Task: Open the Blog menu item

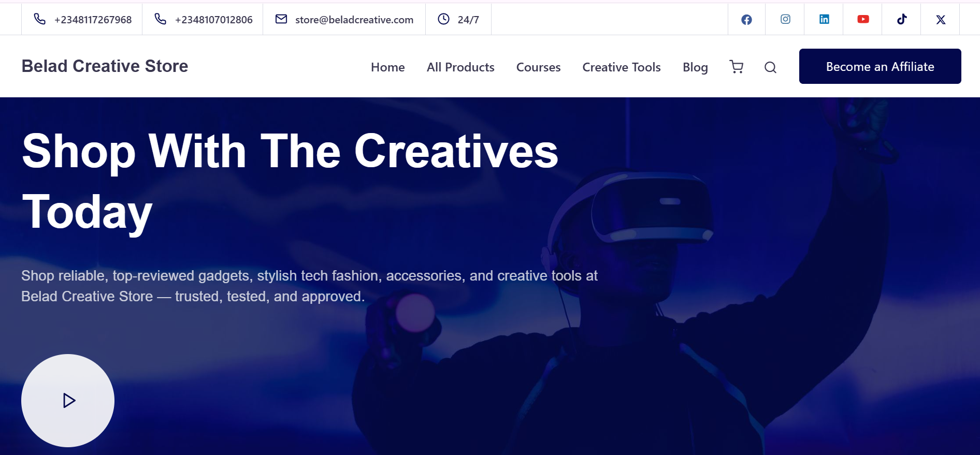Action: click(695, 67)
